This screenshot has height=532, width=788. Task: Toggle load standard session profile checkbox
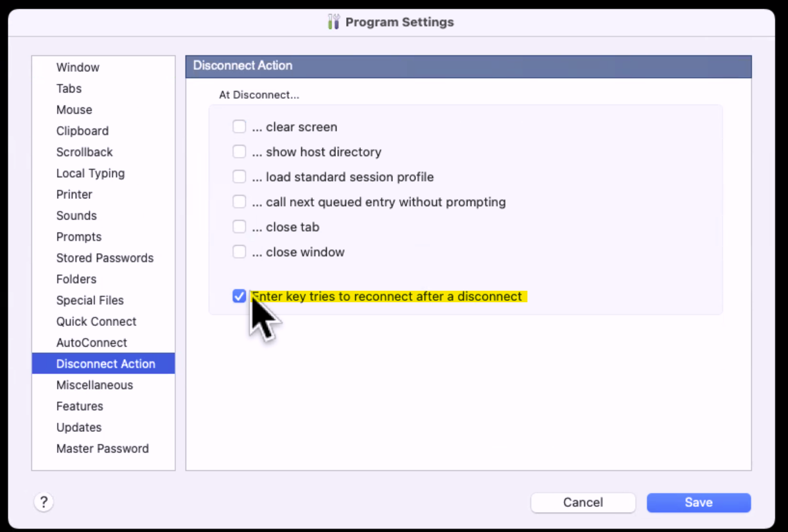(240, 176)
